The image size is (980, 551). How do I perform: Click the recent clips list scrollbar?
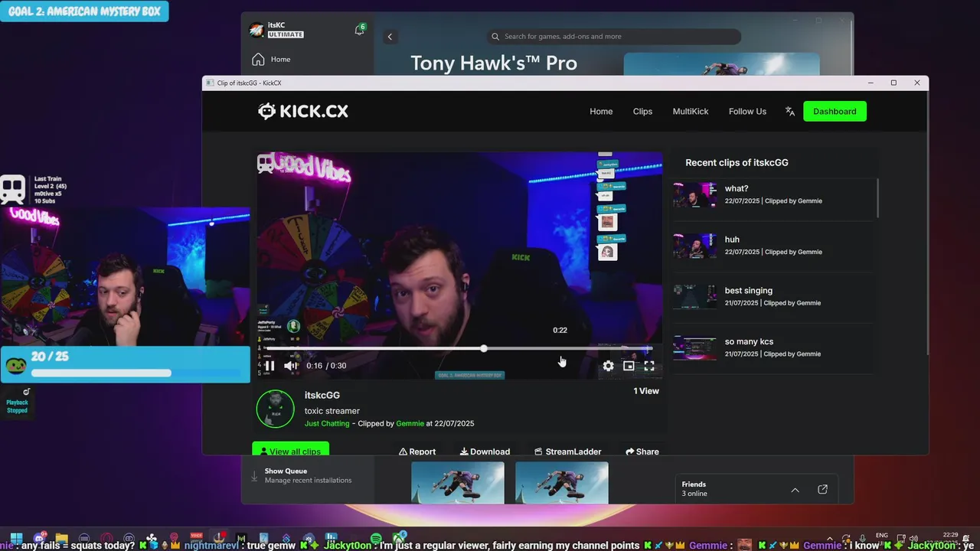pyautogui.click(x=877, y=199)
